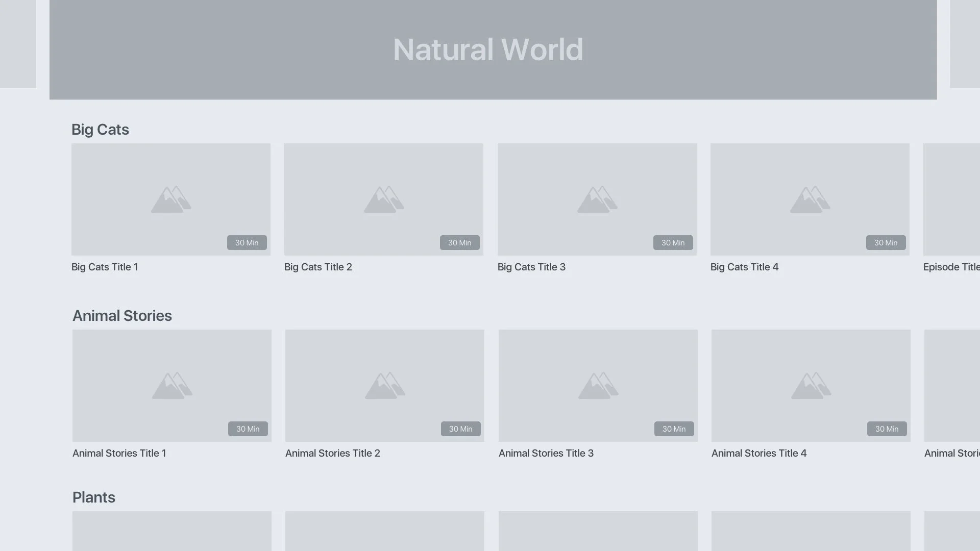Click the Plants section heading
This screenshot has height=551, width=980.
coord(94,497)
